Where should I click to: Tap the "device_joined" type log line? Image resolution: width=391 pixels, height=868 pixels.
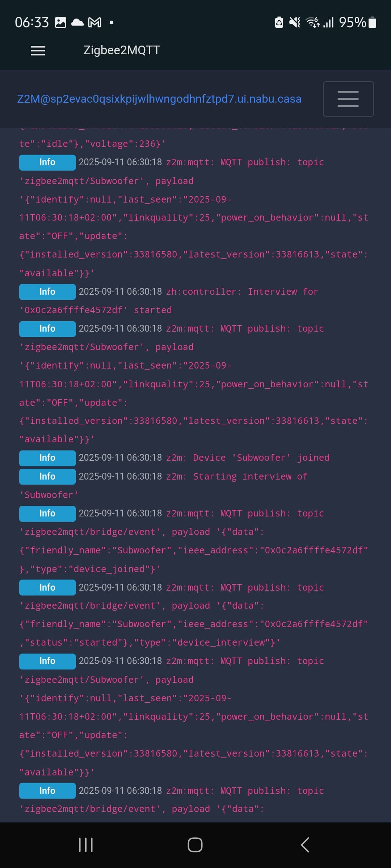pos(90,569)
